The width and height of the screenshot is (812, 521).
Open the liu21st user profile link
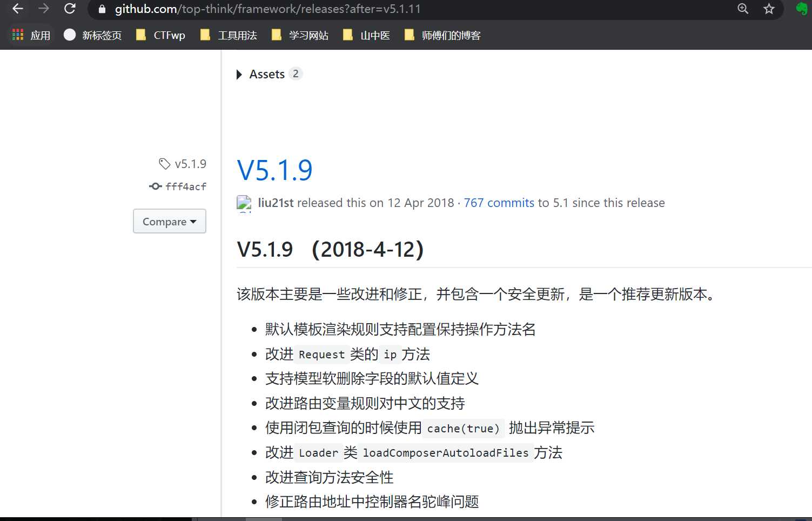(276, 203)
